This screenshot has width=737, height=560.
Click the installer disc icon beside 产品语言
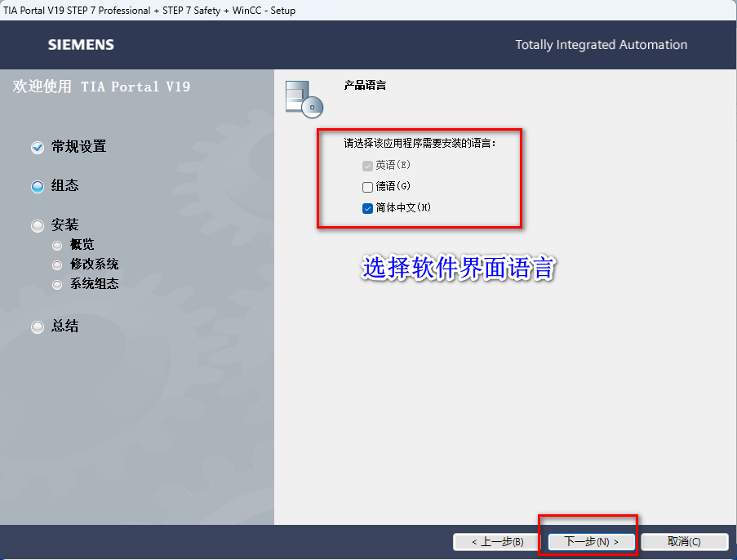(x=304, y=100)
